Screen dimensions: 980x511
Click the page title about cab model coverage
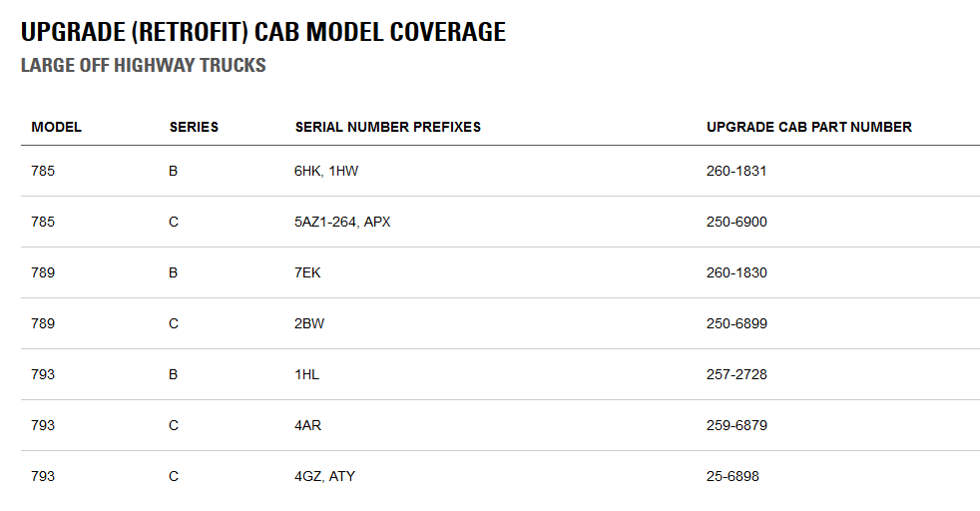[x=263, y=32]
